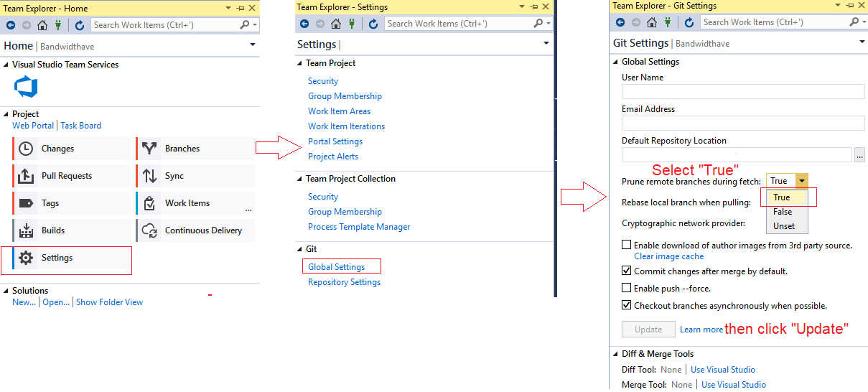
Task: Open the Pull Requests tile
Action: [73, 176]
